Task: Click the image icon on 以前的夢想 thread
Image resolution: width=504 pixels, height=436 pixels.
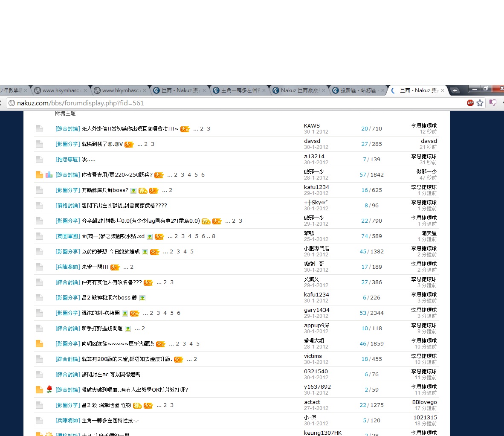Action: (145, 252)
